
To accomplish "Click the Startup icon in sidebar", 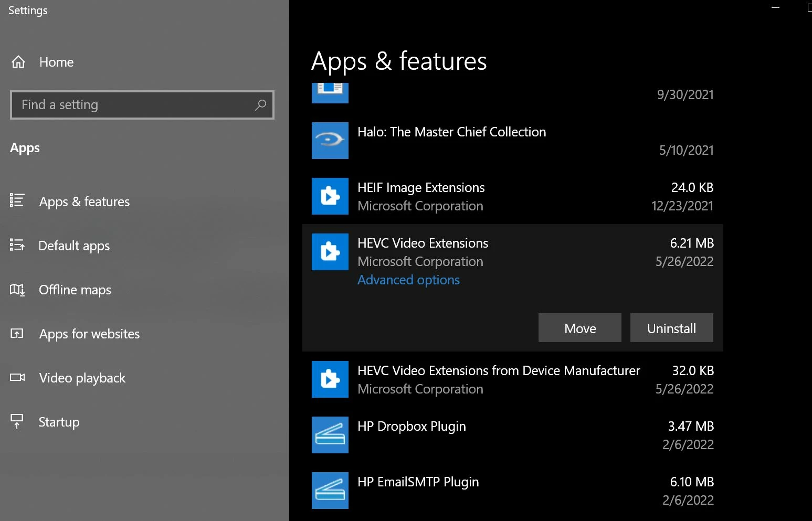I will tap(17, 421).
